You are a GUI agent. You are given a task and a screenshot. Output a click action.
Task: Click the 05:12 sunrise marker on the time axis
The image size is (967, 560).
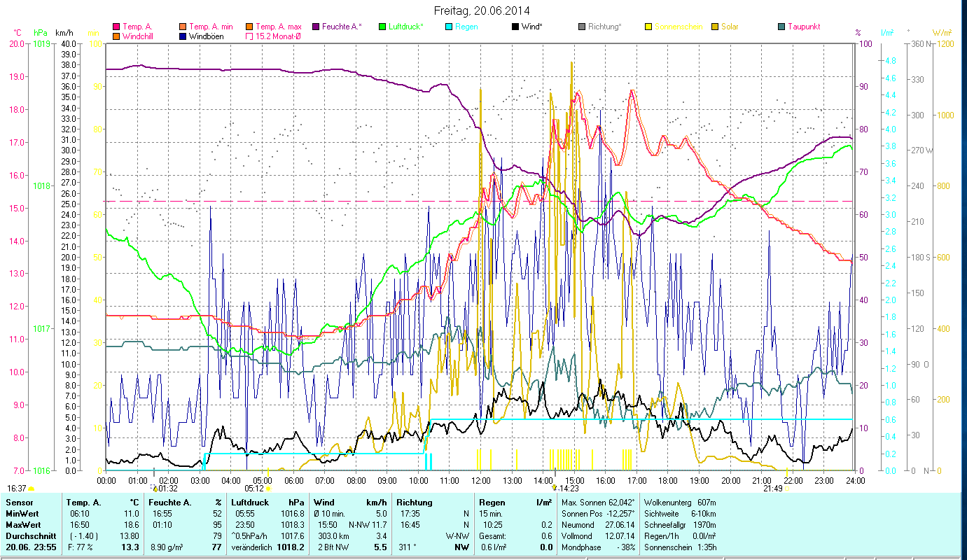(x=255, y=489)
